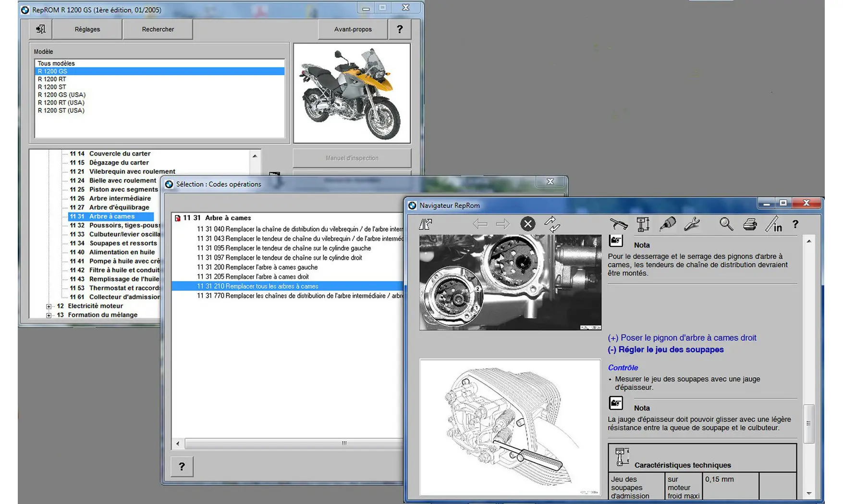843x504 pixels.
Task: Click the Navigateur vertical scrollbar thumb
Action: [x=809, y=424]
